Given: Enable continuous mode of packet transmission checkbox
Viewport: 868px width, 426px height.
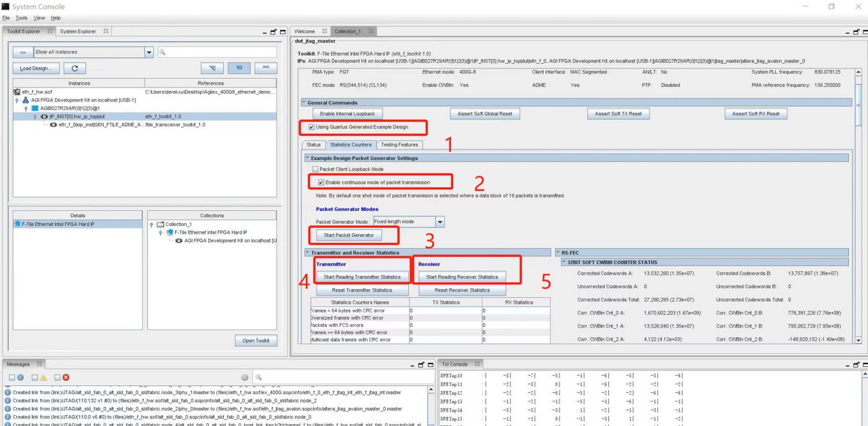Looking at the screenshot, I should click(321, 182).
